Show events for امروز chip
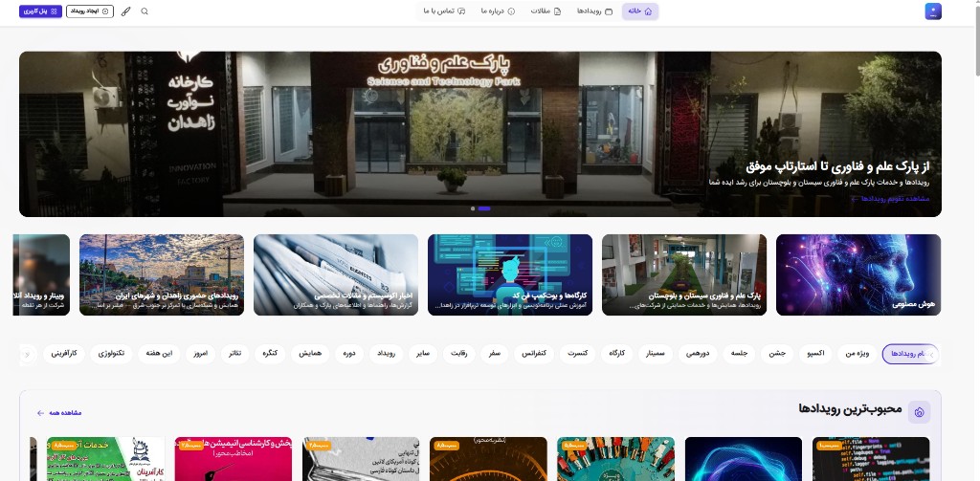Image resolution: width=980 pixels, height=481 pixels. pyautogui.click(x=200, y=354)
